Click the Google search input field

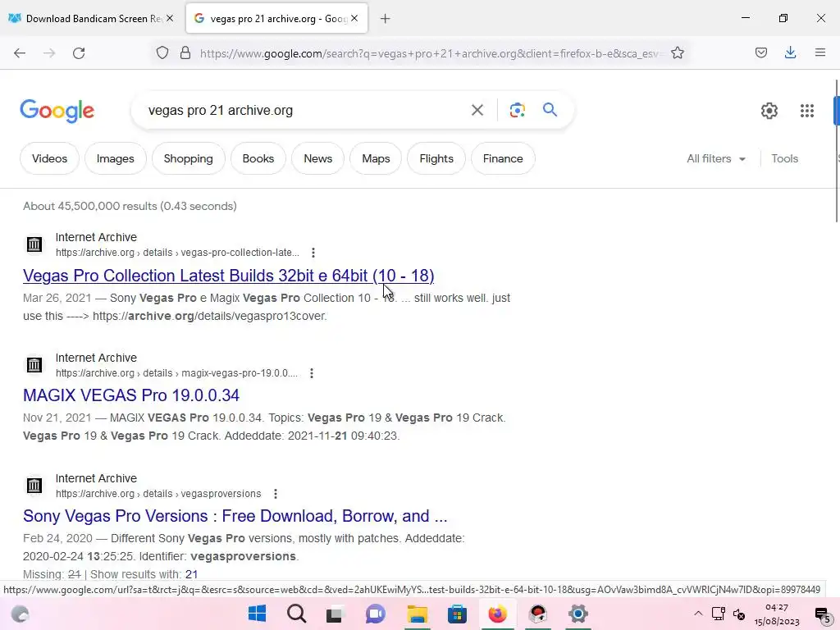click(305, 111)
